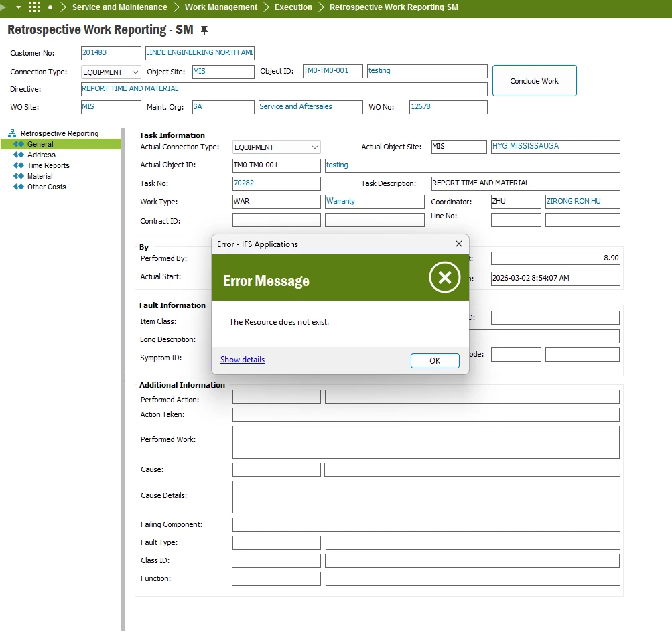Image resolution: width=672 pixels, height=632 pixels.
Task: Click the diamond icon next to Material
Action: pos(19,176)
